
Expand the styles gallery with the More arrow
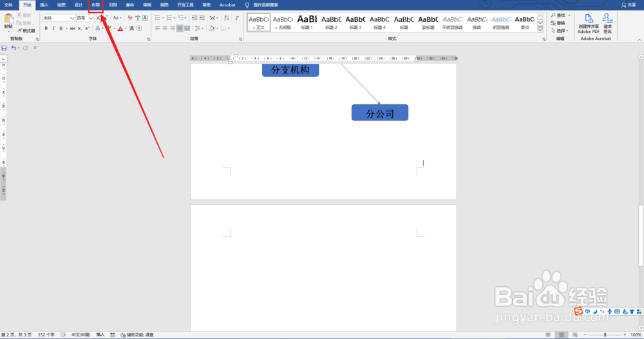click(540, 30)
